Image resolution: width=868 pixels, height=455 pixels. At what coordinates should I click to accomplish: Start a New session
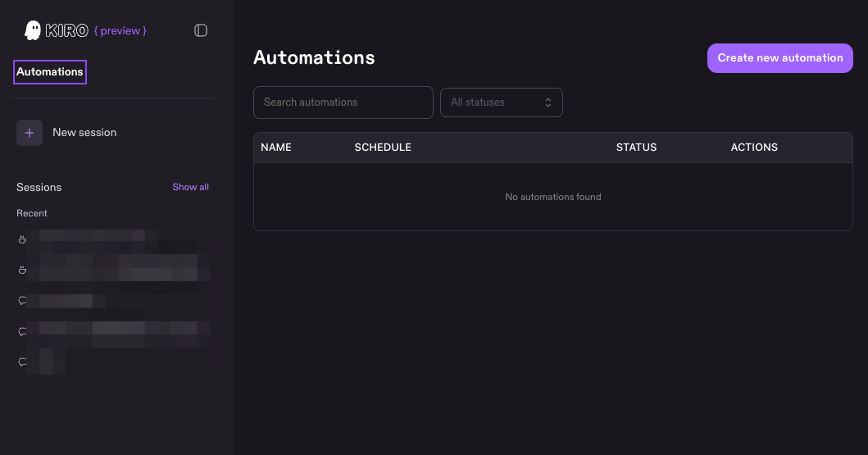(84, 133)
